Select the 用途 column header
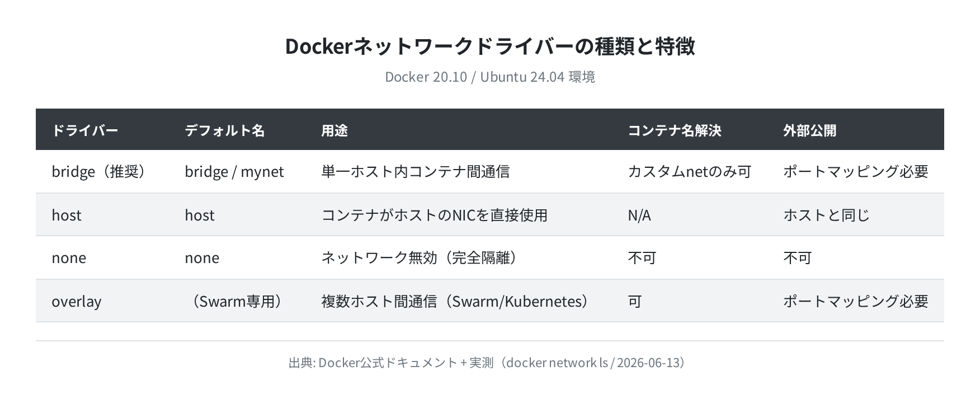980x394 pixels. 334,130
